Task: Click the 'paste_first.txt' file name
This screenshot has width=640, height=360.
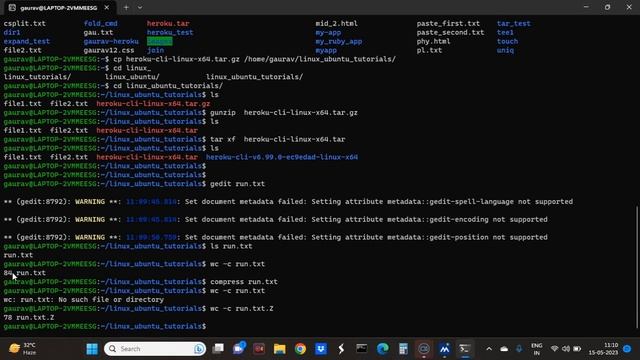Action: pos(448,24)
